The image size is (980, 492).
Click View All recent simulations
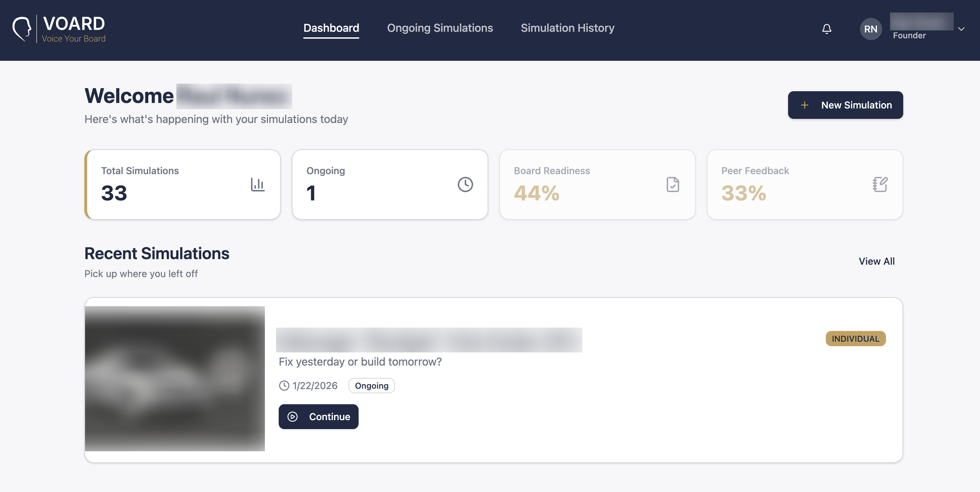[x=877, y=261]
